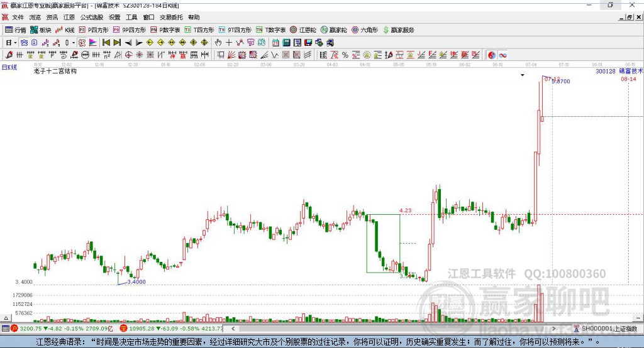
Task: Open the 江恩 menu
Action: 69,17
